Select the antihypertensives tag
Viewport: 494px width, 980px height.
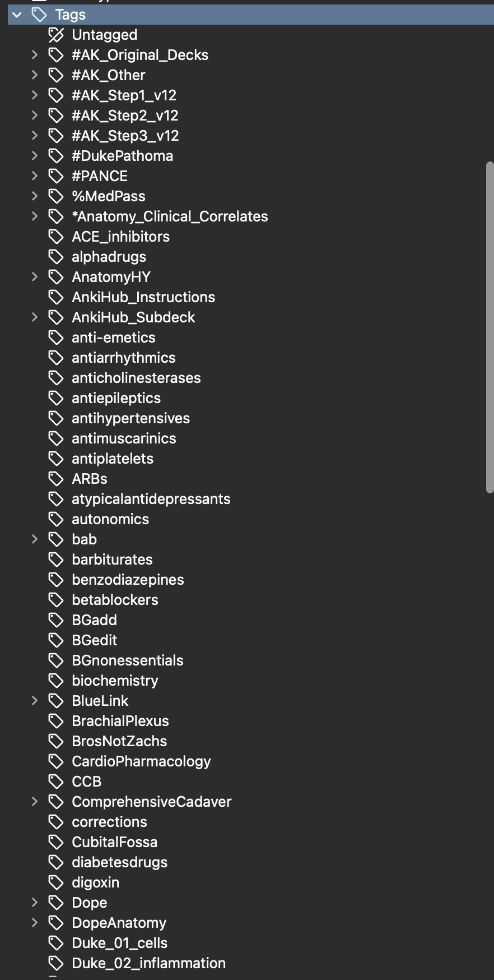point(131,418)
